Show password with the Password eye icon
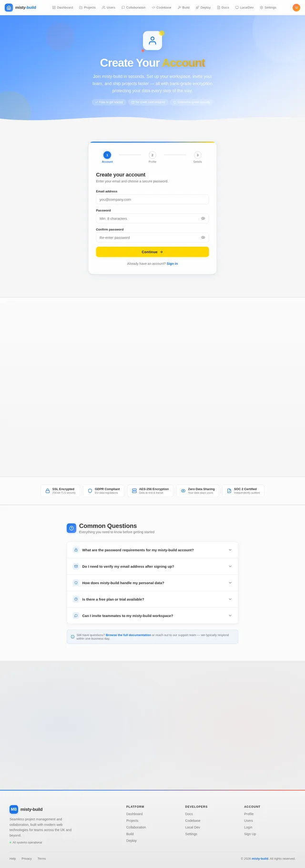Image resolution: width=305 pixels, height=868 pixels. (203, 219)
